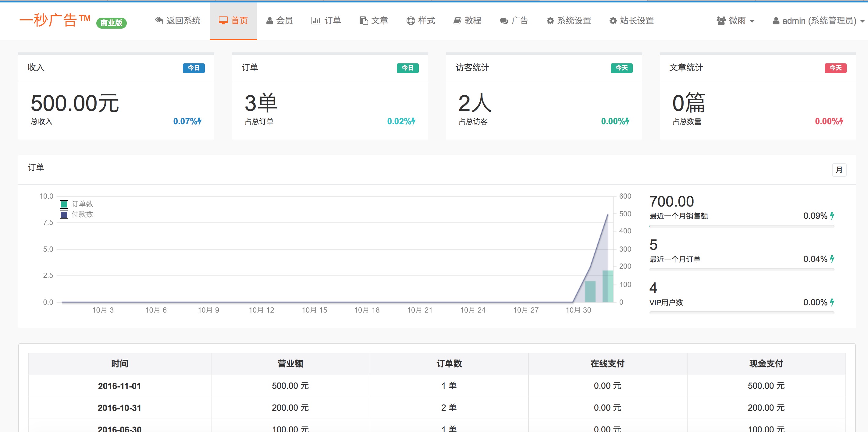Open the 广告 navigation item
Viewport: 868px width, 432px height.
point(514,21)
